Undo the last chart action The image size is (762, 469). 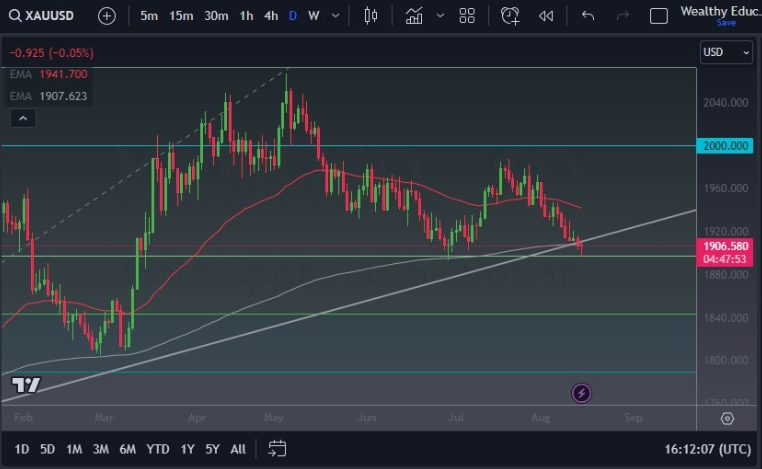pos(588,16)
